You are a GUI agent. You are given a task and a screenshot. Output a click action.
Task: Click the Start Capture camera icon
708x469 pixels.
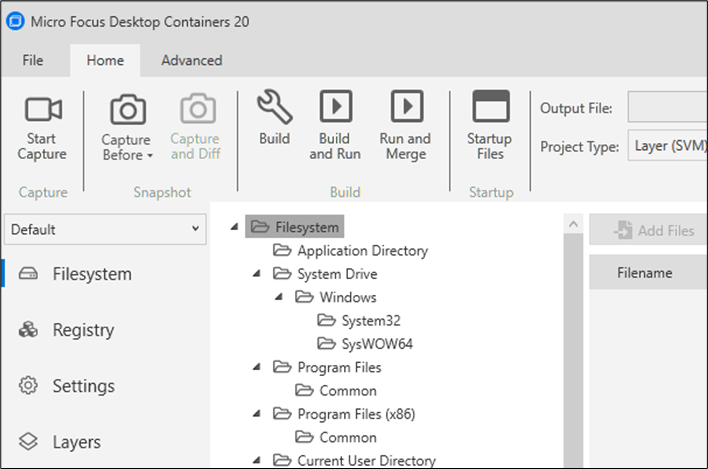coord(43,110)
